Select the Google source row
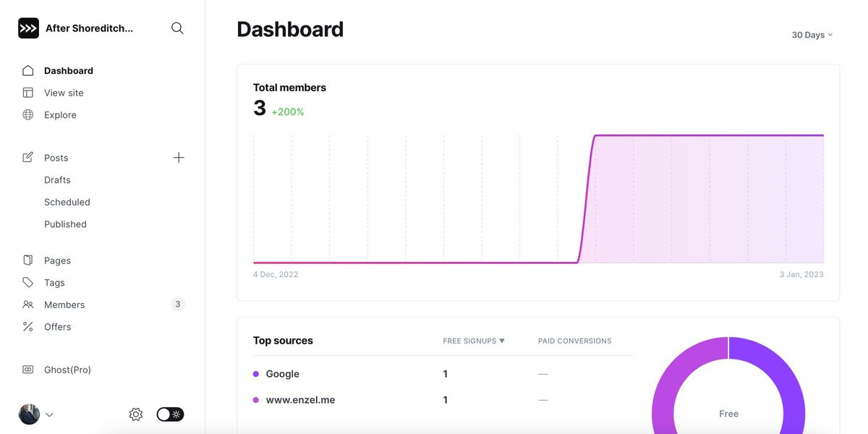The width and height of the screenshot is (868, 434). (443, 374)
